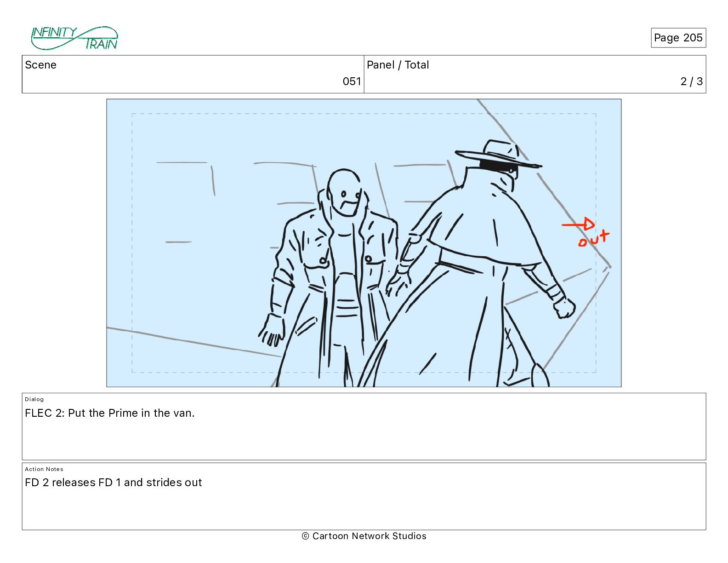The image size is (728, 563).
Task: Click the Cartoon Network Studios copyright text
Action: 364,536
